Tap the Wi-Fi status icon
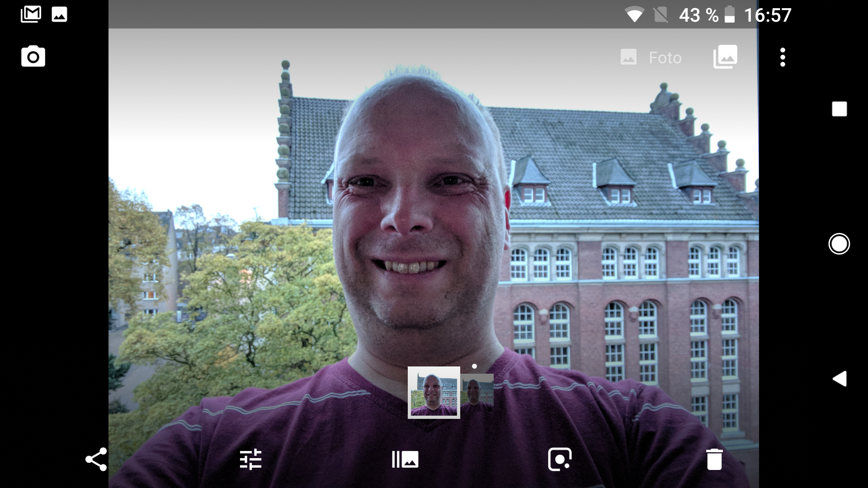The width and height of the screenshot is (868, 488). [x=634, y=15]
